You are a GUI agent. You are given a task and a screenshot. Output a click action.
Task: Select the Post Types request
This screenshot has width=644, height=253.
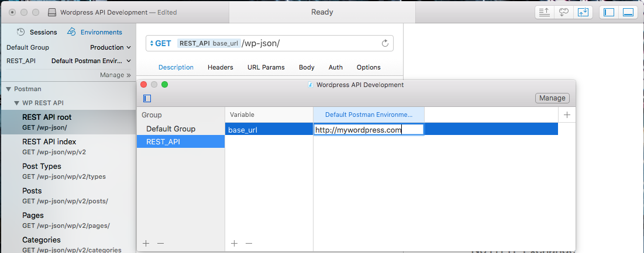point(68,171)
